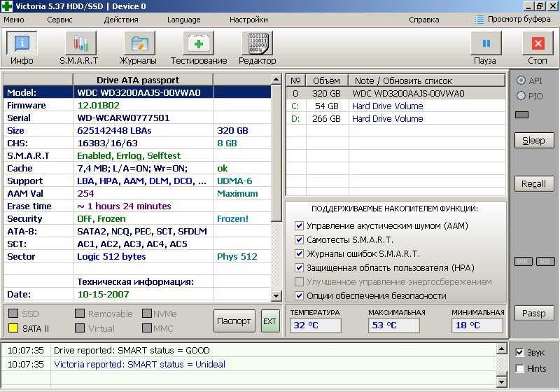Image resolution: width=560 pixels, height=392 pixels.
Task: Click the Просмотр буфера list icon
Action: [x=479, y=20]
